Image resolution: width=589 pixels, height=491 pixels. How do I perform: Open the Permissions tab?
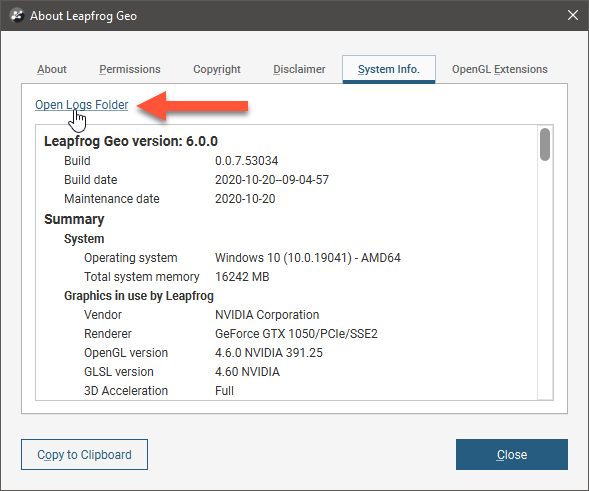click(130, 69)
